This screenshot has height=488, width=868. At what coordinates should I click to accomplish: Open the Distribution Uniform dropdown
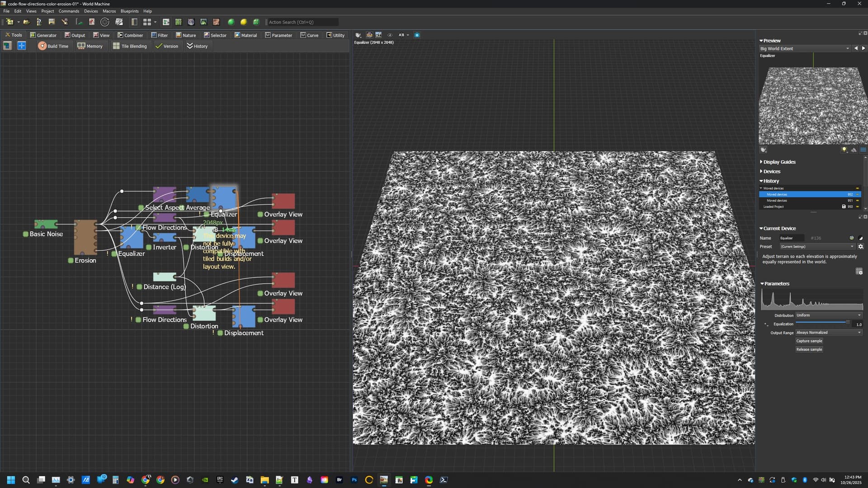[829, 315]
